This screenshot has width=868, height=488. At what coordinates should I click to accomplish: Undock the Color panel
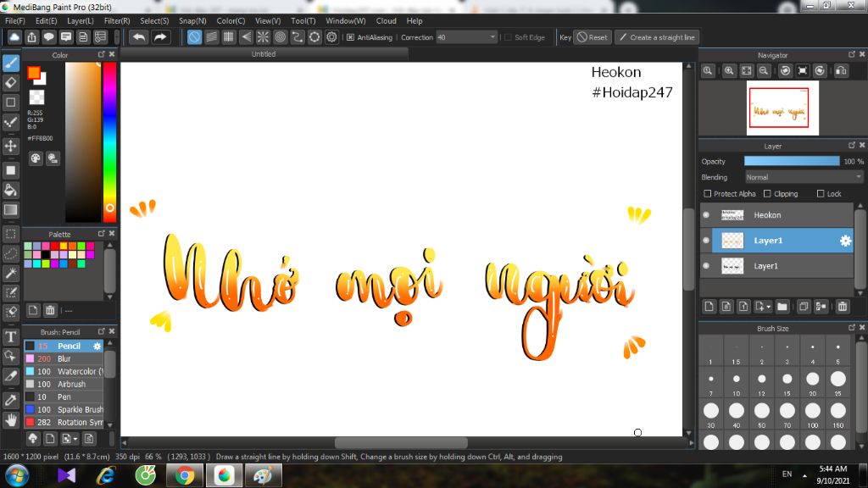(x=102, y=54)
